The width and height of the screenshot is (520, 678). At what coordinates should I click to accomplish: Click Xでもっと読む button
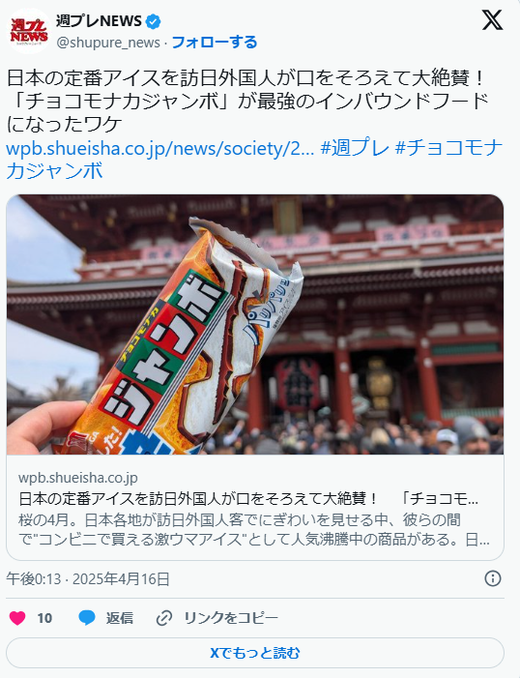255,653
